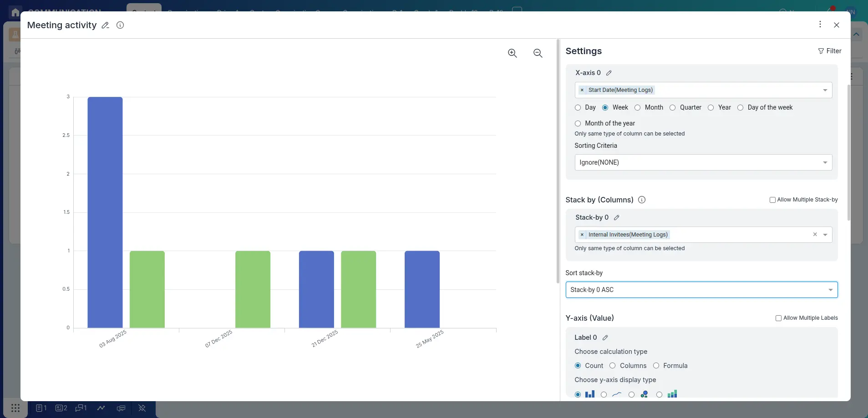Expand the Start Date(Meeting Logs) dropdown

(x=825, y=90)
